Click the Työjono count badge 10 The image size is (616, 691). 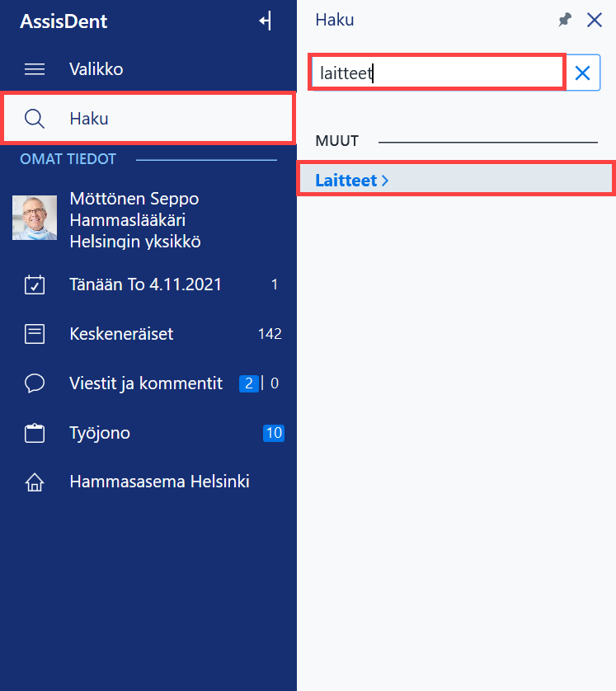coord(274,433)
